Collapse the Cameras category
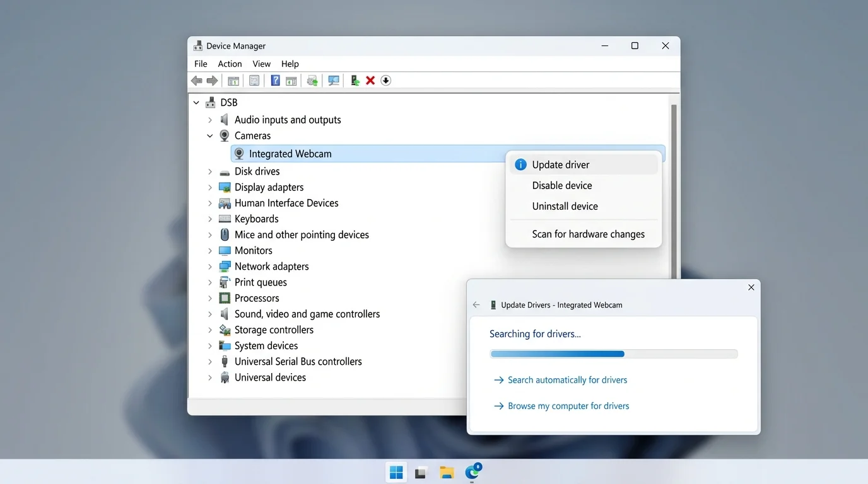868x484 pixels. coord(210,135)
